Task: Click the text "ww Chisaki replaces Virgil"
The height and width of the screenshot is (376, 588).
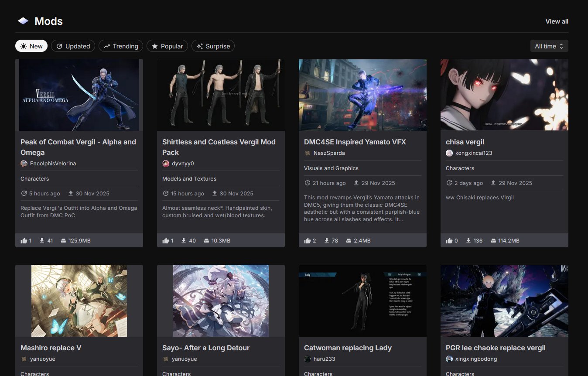Action: pyautogui.click(x=480, y=198)
